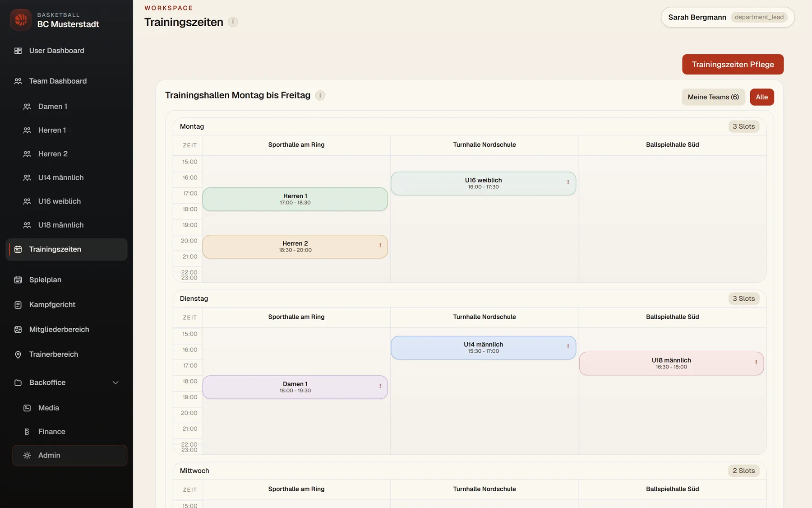This screenshot has height=508, width=812.
Task: Go to Kampfgericht in sidebar
Action: point(67,305)
